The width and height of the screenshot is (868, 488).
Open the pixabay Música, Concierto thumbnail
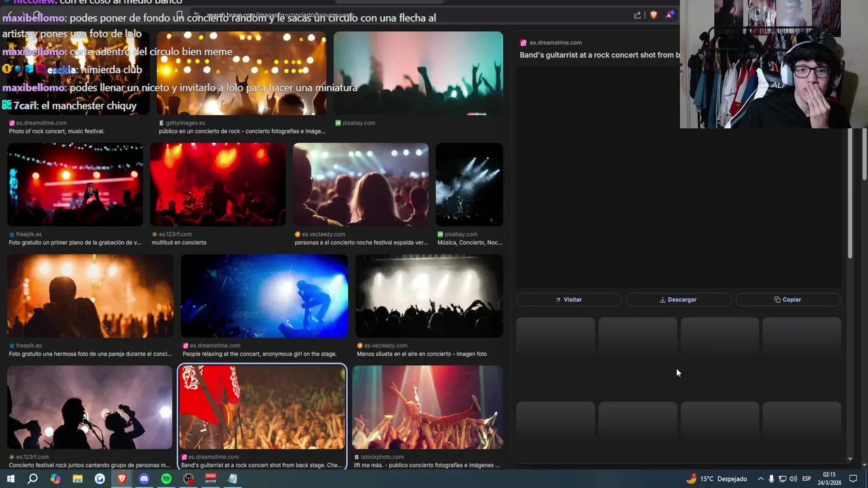(469, 184)
